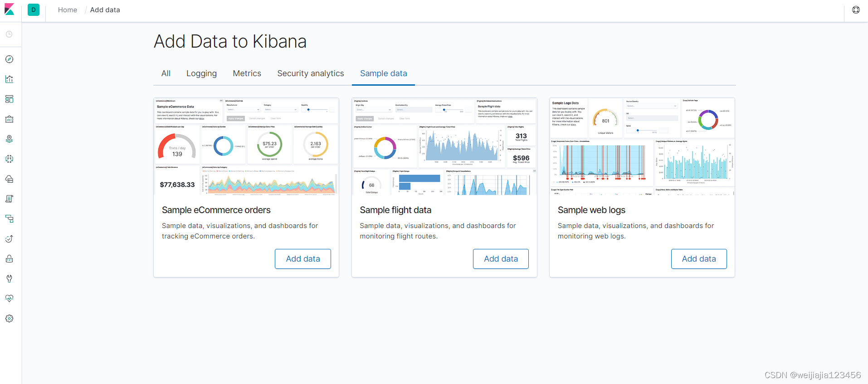Go to Home breadcrumb
The width and height of the screenshot is (868, 384).
click(68, 10)
